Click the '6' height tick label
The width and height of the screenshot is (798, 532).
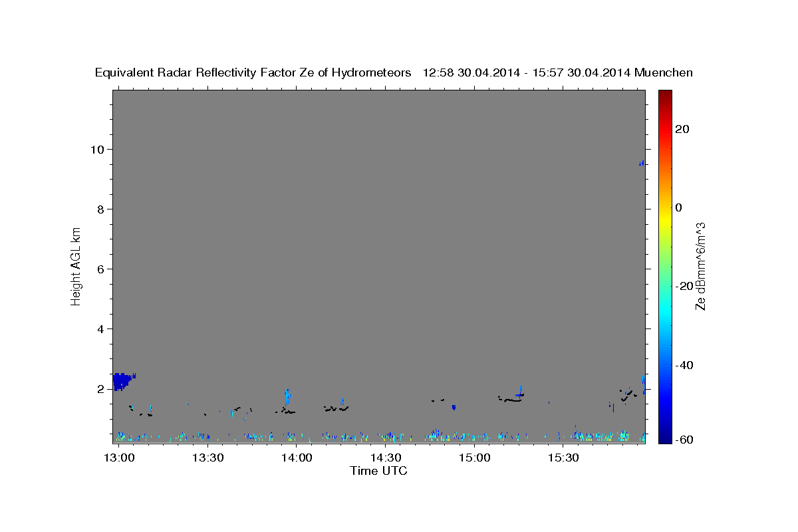(x=102, y=269)
